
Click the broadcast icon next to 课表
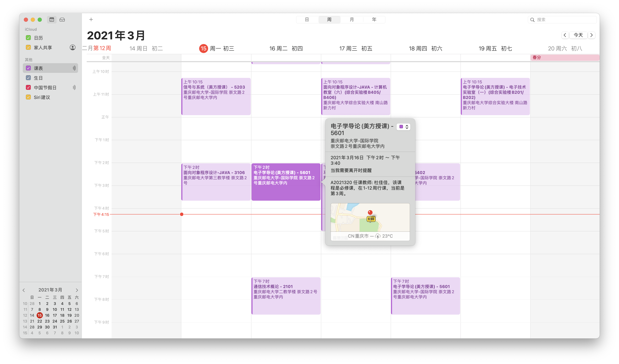74,68
